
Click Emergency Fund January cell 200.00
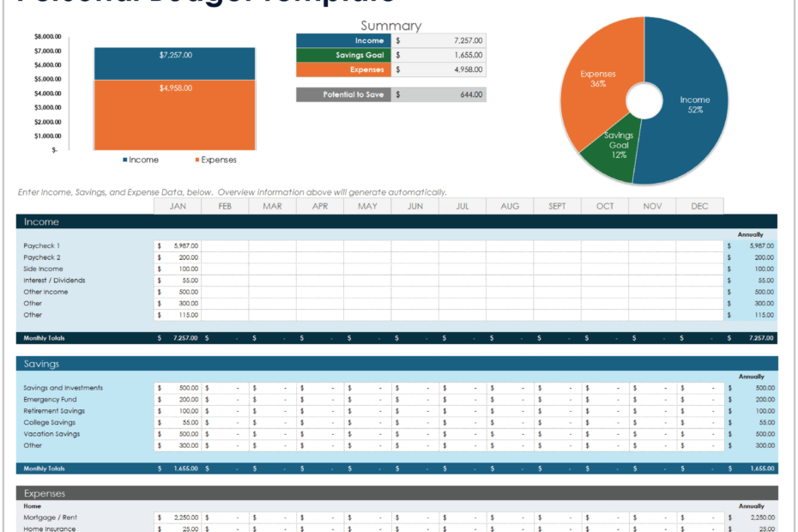[178, 400]
